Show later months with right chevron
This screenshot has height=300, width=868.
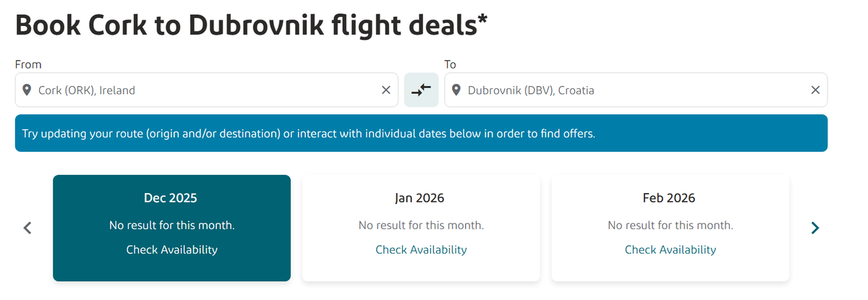coord(815,228)
